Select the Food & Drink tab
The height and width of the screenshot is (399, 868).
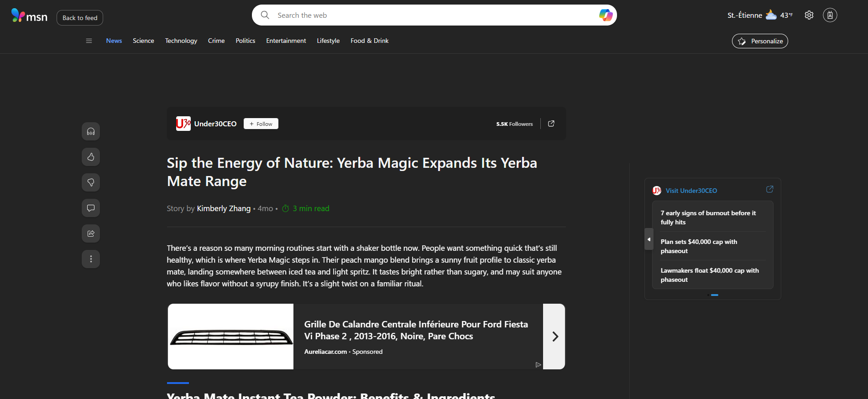(370, 41)
